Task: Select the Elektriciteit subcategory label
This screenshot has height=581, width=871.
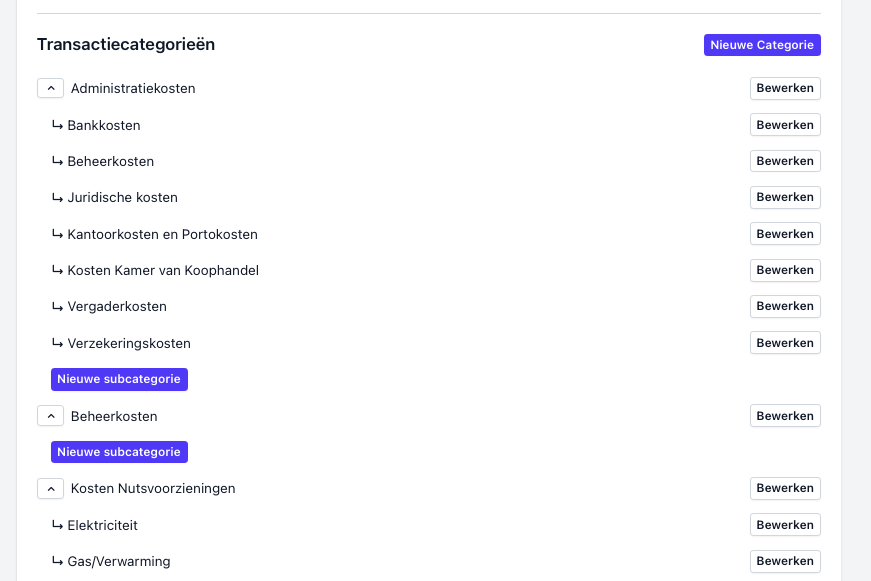Action: pos(102,525)
